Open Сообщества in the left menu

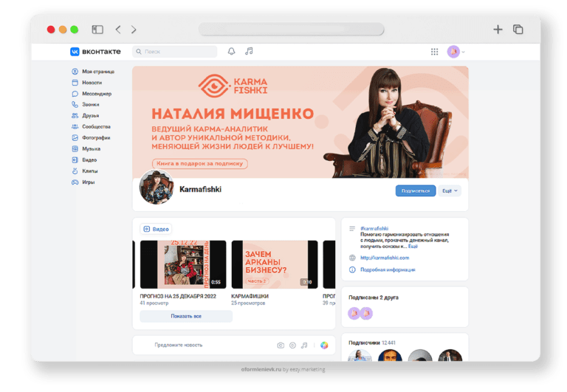click(96, 126)
